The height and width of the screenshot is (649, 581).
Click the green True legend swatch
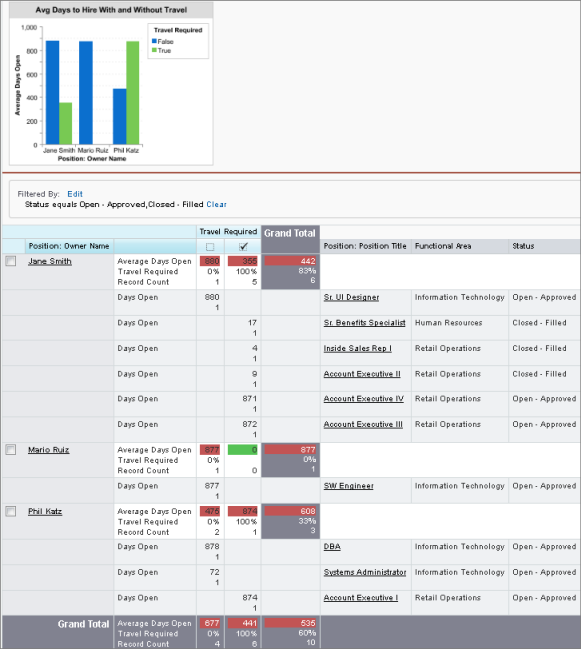[154, 50]
